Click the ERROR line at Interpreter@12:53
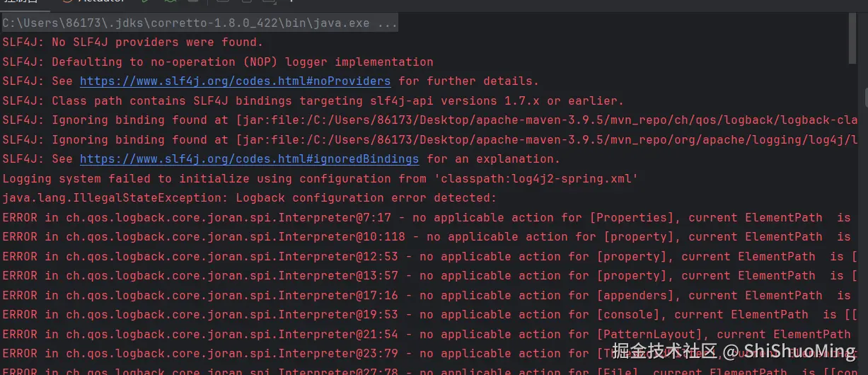This screenshot has height=375, width=868. click(x=430, y=257)
